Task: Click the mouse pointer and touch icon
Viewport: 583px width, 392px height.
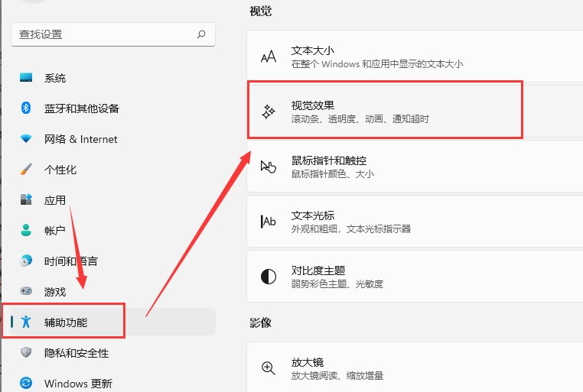Action: click(269, 167)
